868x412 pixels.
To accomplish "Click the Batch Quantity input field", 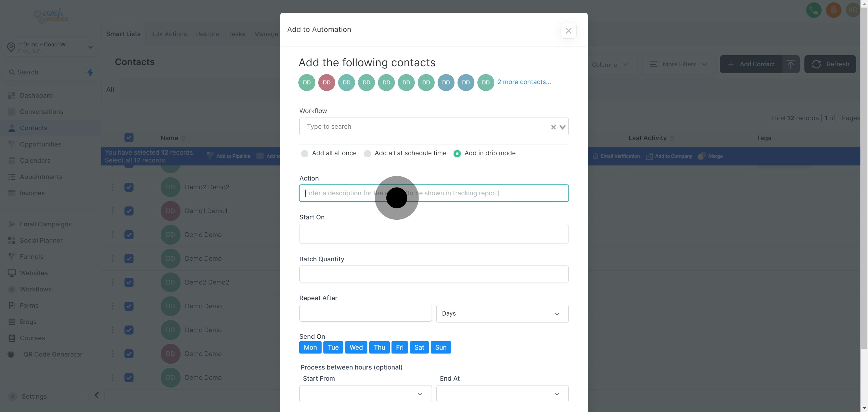I will (434, 274).
